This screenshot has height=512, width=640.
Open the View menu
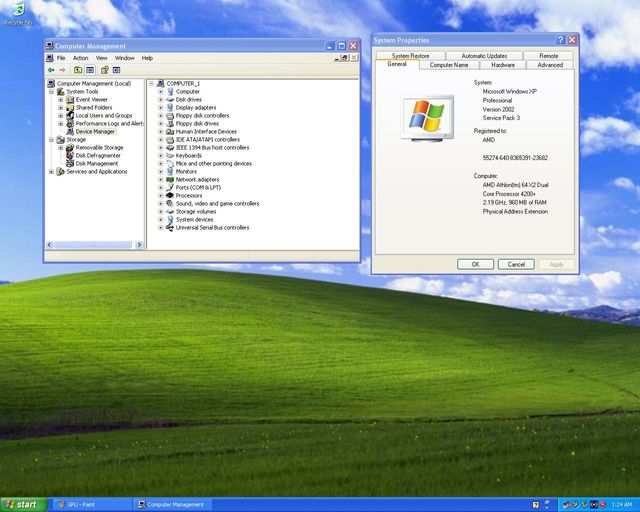pyautogui.click(x=102, y=58)
